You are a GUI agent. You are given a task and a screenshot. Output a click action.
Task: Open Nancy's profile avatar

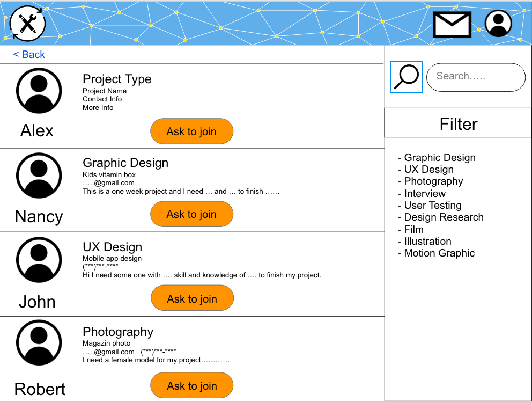tap(39, 175)
